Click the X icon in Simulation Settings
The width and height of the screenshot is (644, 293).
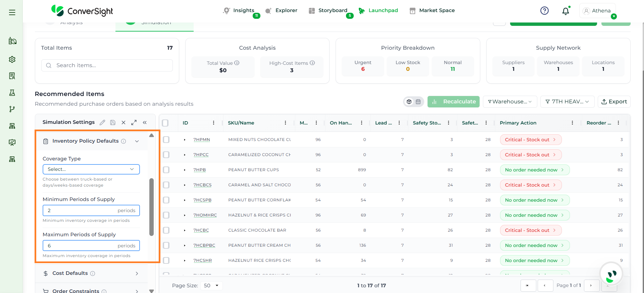[x=123, y=123]
